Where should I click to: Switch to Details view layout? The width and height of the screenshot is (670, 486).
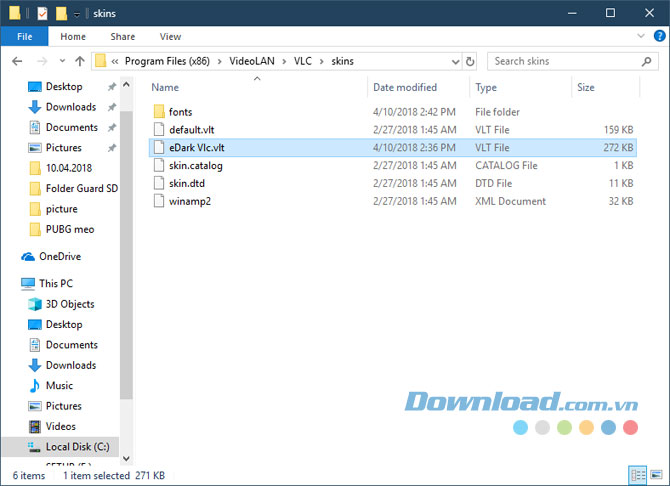tap(638, 475)
